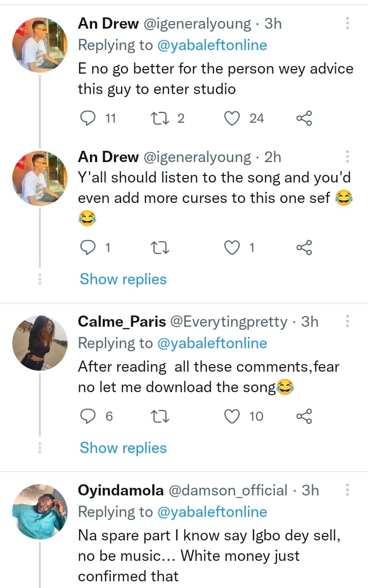The width and height of the screenshot is (368, 588).
Task: Reply to Calme_Paris's tweet
Action: 88,417
